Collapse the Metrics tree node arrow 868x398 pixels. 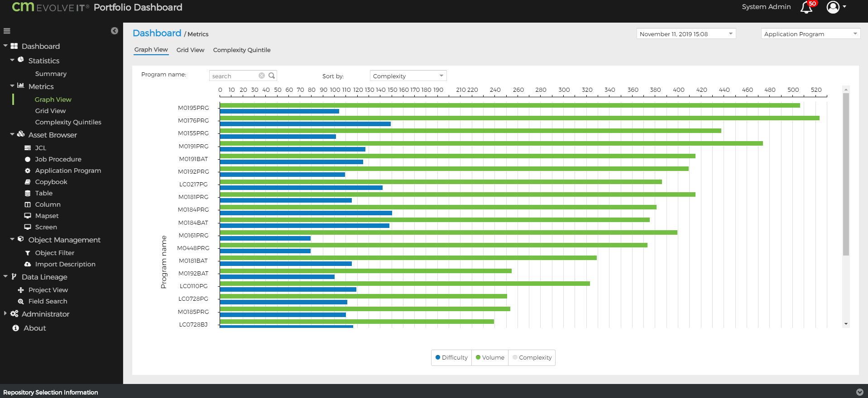click(12, 85)
